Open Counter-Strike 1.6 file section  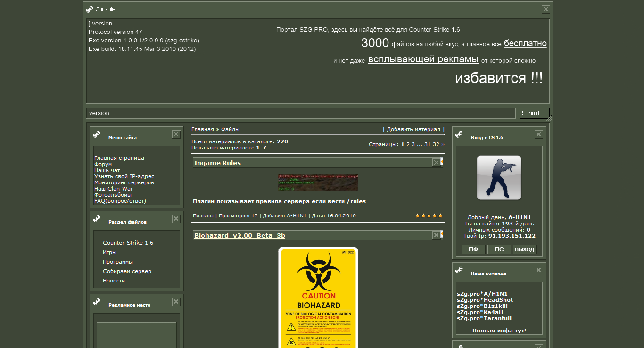pos(128,243)
